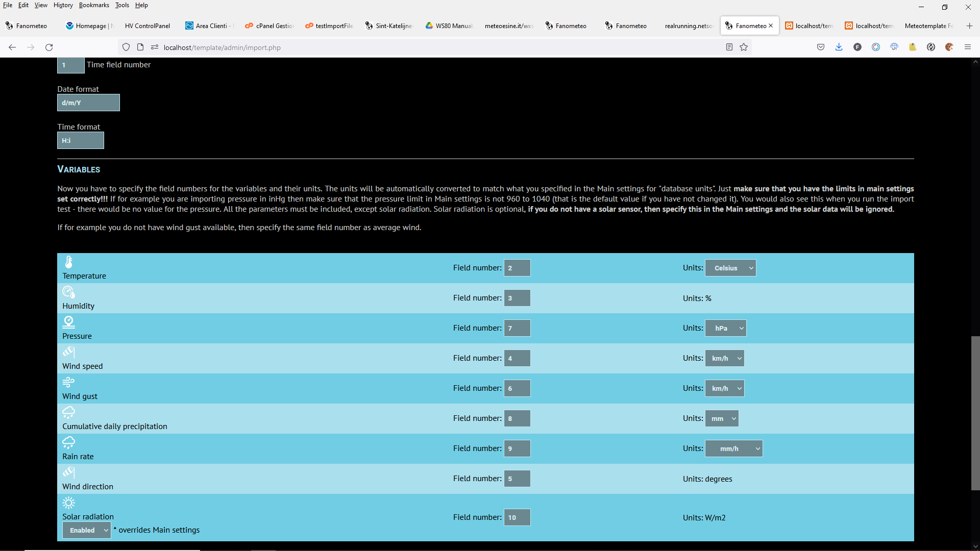Open the Tools menu
Image resolution: width=980 pixels, height=551 pixels.
(x=122, y=5)
